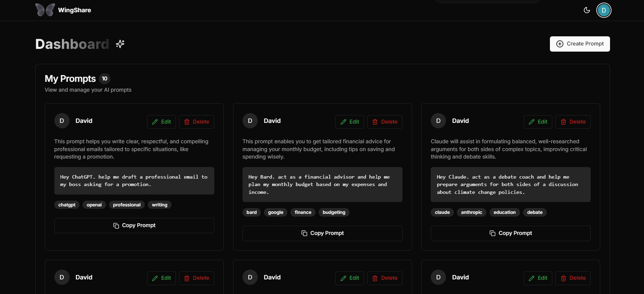Click the Delete button in bottom-middle card

[x=385, y=278]
